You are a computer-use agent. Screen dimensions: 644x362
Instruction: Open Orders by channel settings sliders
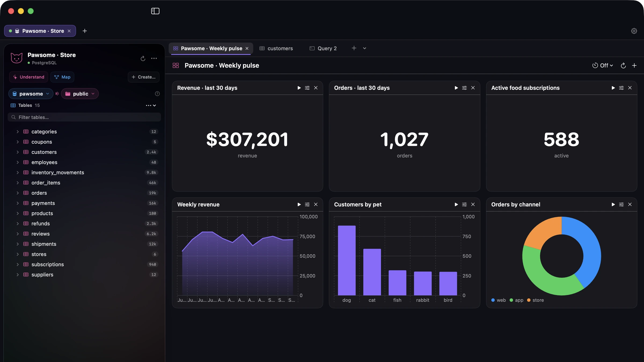(x=621, y=204)
